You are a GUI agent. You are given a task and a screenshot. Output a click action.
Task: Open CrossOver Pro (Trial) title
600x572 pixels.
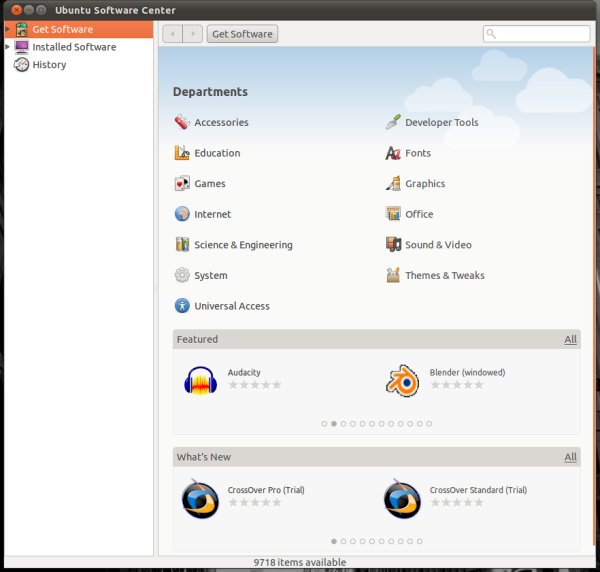pyautogui.click(x=266, y=490)
